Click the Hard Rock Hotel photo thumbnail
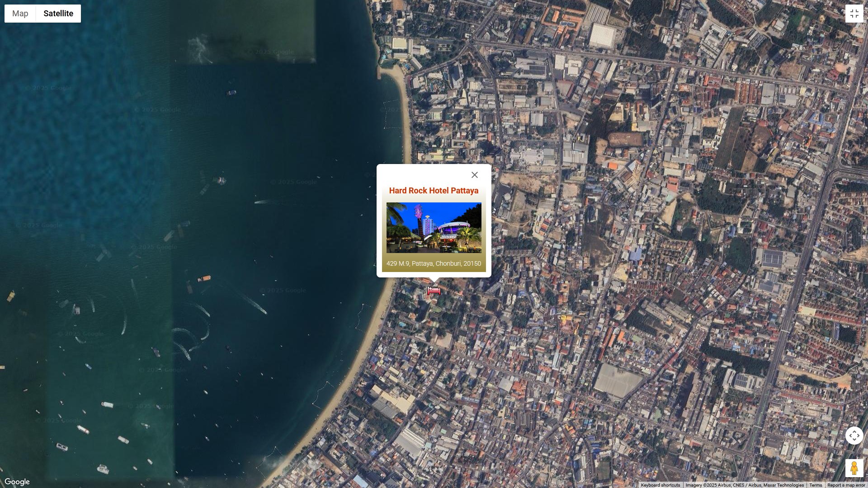868x488 pixels. coord(434,228)
